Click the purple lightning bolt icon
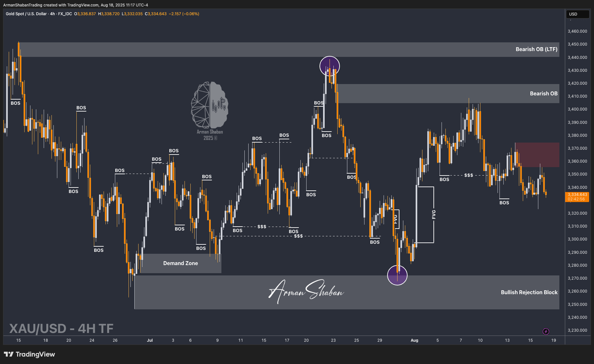 546,331
